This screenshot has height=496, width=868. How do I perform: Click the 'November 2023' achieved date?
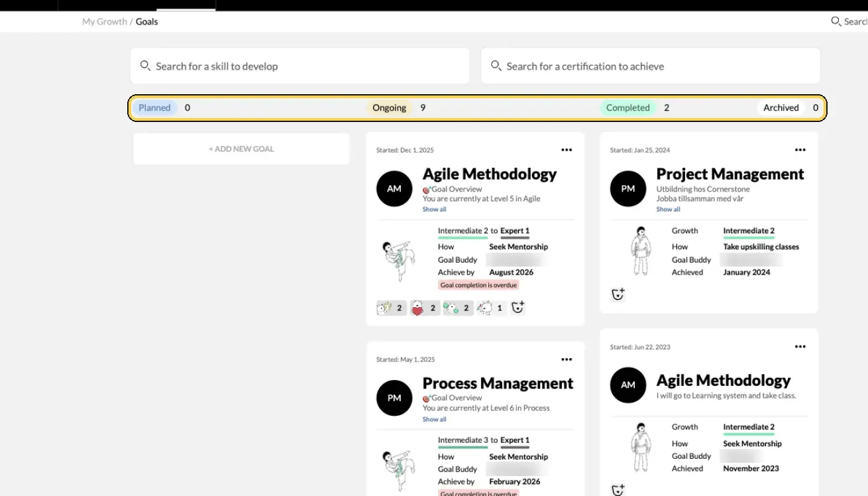pyautogui.click(x=751, y=469)
